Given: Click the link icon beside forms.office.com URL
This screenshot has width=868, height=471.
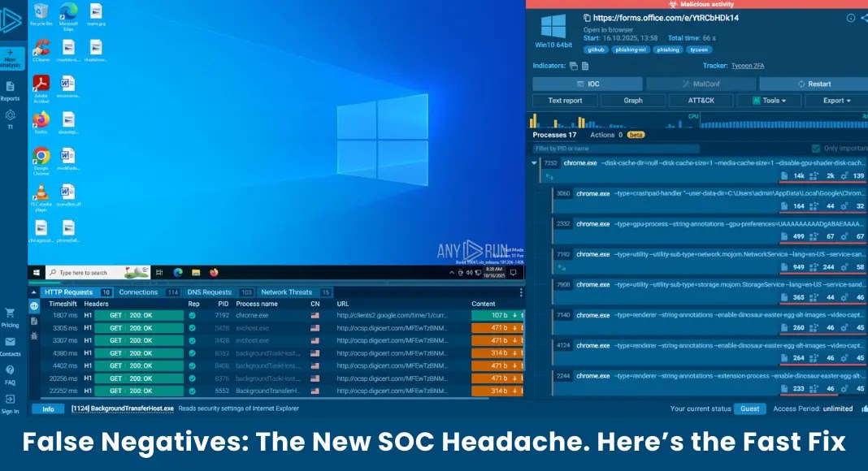Looking at the screenshot, I should coord(587,16).
